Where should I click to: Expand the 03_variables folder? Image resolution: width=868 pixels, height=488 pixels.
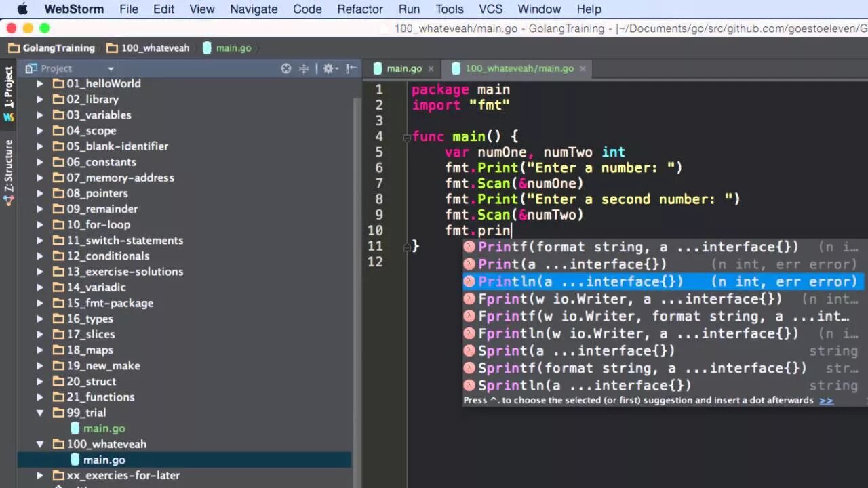point(40,115)
